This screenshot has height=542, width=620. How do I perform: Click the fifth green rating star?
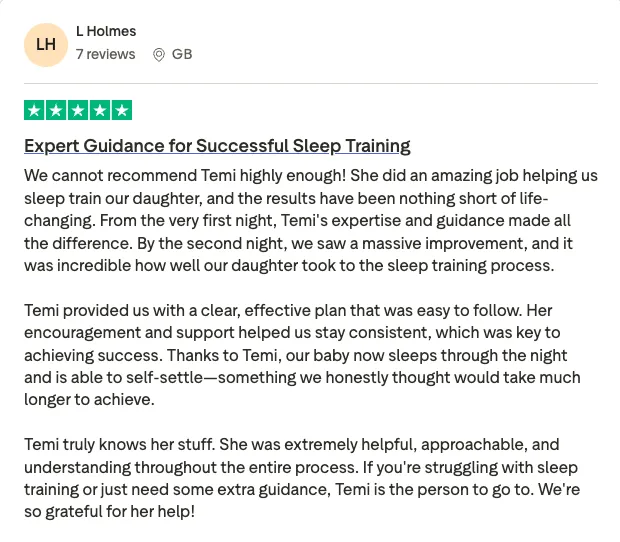(x=122, y=110)
